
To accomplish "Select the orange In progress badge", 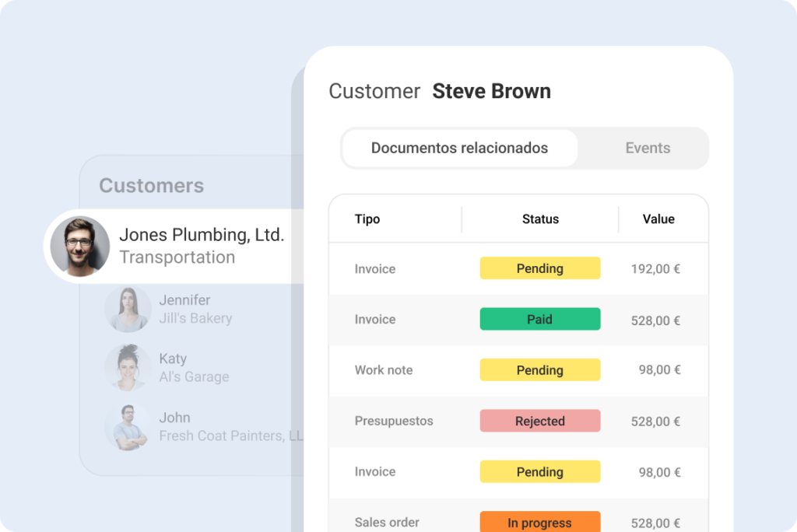I will tap(539, 523).
